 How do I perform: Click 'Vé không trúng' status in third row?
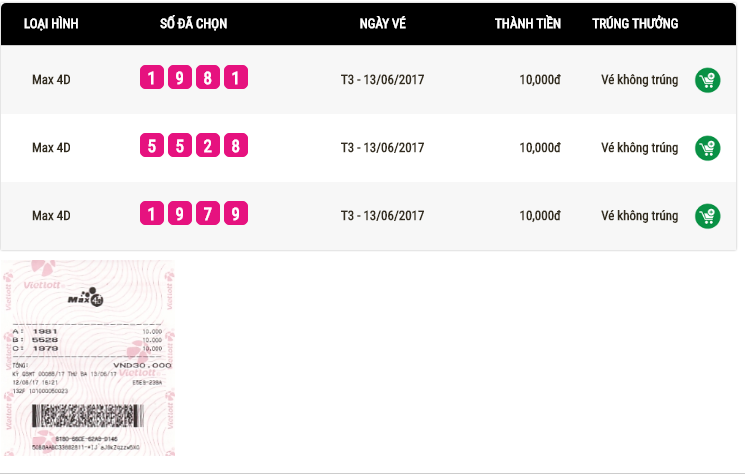pos(639,216)
